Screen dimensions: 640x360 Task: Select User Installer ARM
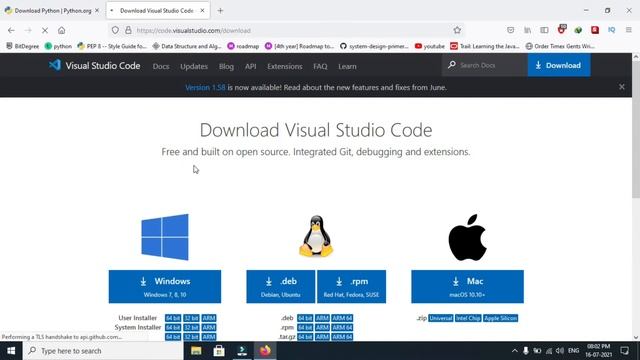pos(209,318)
